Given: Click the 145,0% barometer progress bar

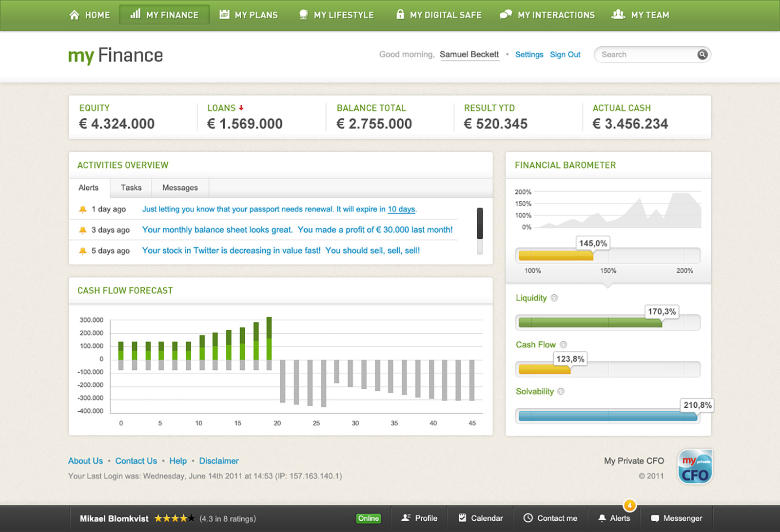Looking at the screenshot, I should (x=608, y=255).
